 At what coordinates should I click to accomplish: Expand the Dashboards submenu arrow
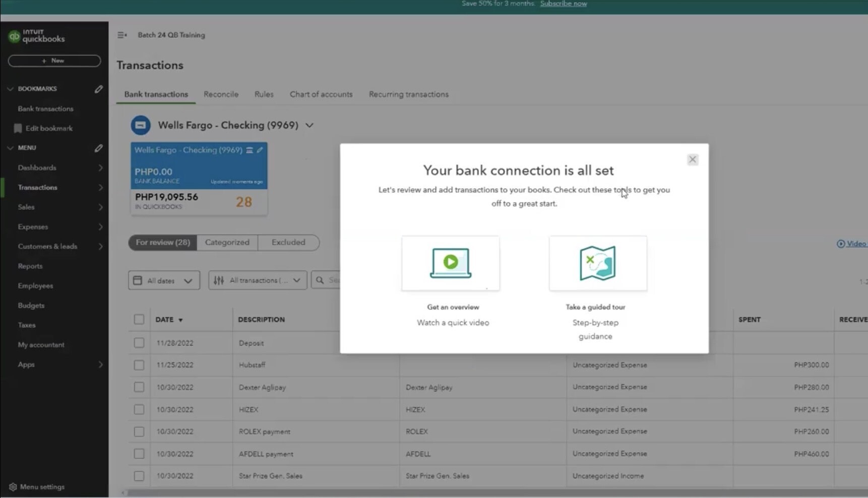[100, 168]
